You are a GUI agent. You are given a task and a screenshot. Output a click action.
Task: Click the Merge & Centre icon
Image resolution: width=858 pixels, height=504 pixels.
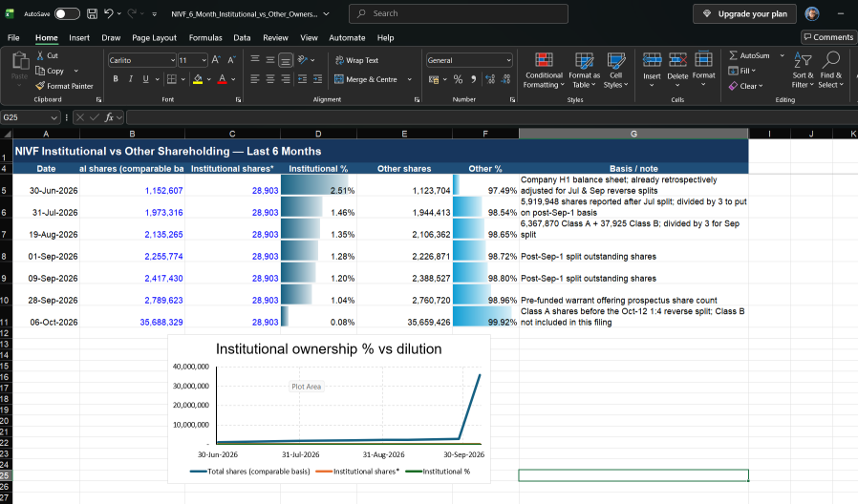pyautogui.click(x=339, y=79)
